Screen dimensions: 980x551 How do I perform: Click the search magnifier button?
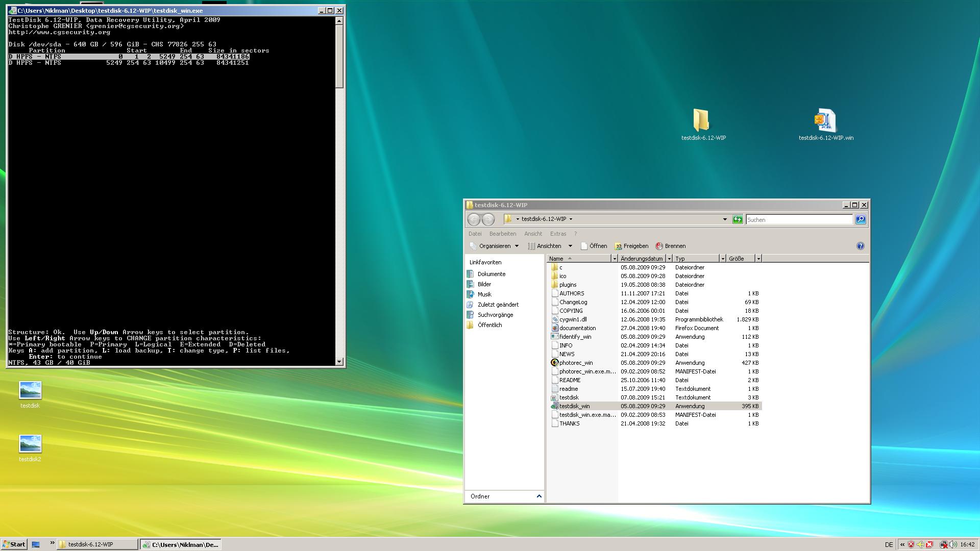(x=860, y=219)
